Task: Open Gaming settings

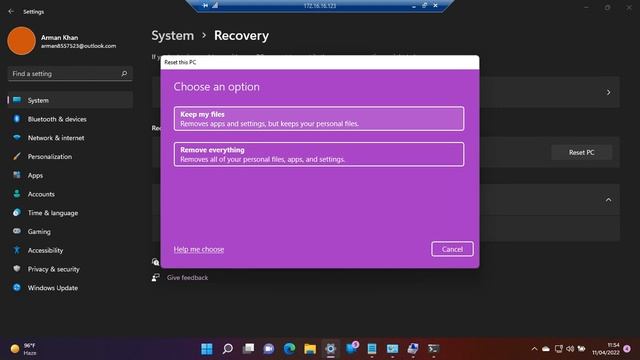Action: pyautogui.click(x=70, y=232)
